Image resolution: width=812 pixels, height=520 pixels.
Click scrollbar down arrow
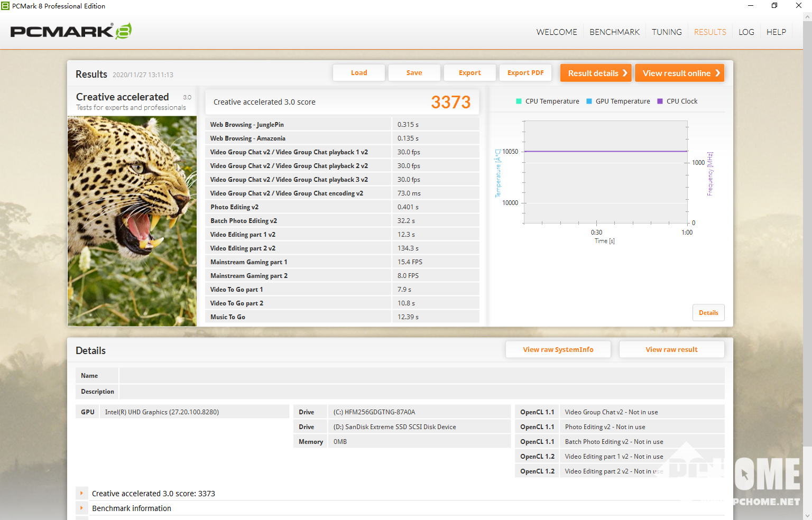(x=807, y=515)
